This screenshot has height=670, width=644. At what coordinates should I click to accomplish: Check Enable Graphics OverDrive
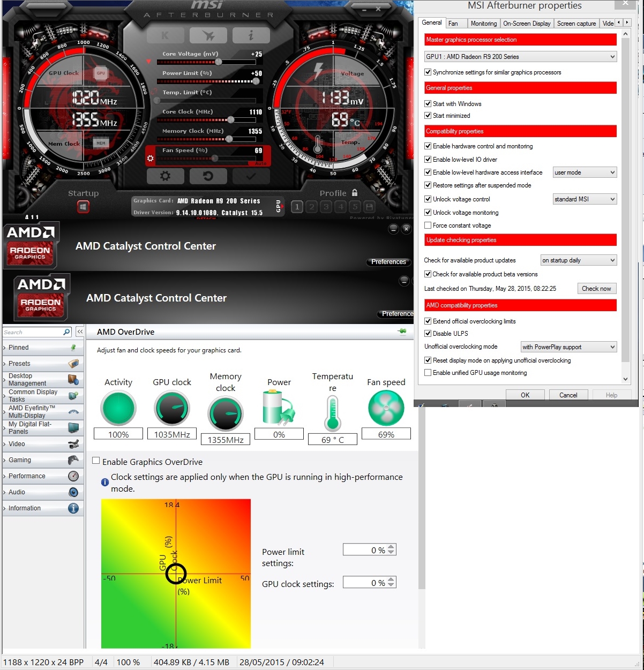(x=96, y=461)
